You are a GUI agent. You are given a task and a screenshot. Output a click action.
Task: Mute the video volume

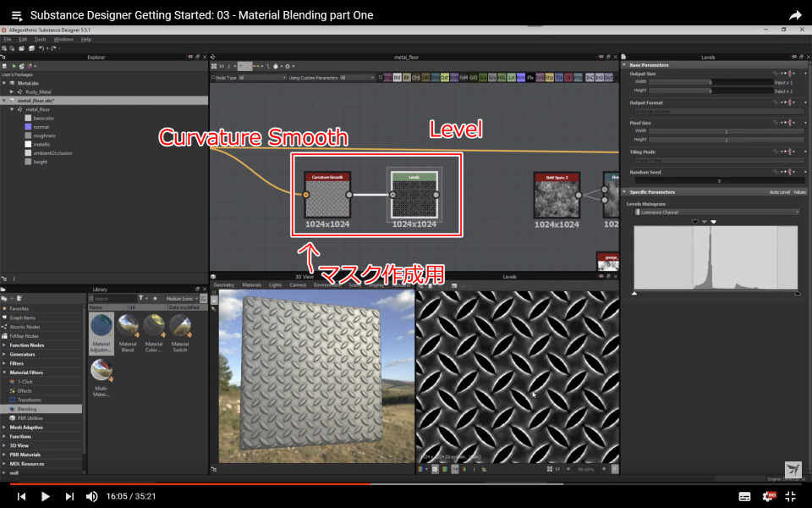(91, 497)
